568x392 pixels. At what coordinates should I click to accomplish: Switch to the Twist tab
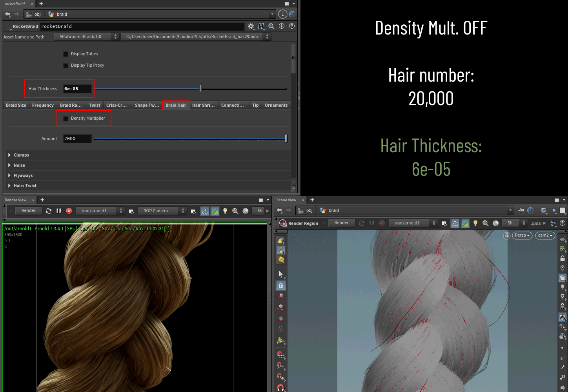(x=95, y=105)
